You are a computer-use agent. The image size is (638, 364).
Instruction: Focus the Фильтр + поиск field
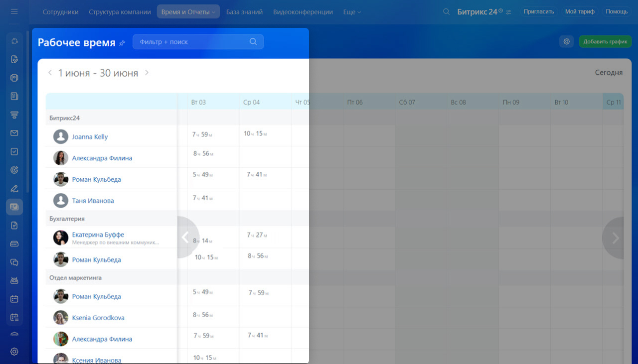pos(198,42)
